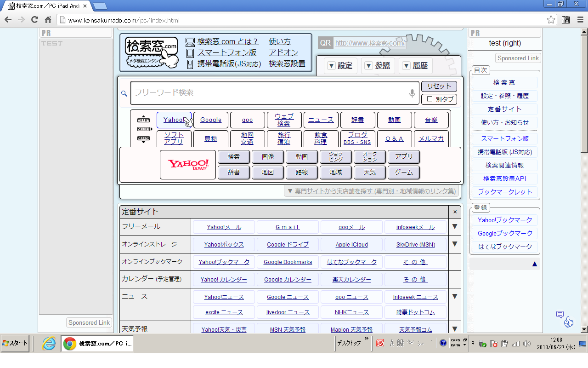The image size is (588, 368).
Task: Bookmark this page with the star icon
Action: pyautogui.click(x=551, y=20)
